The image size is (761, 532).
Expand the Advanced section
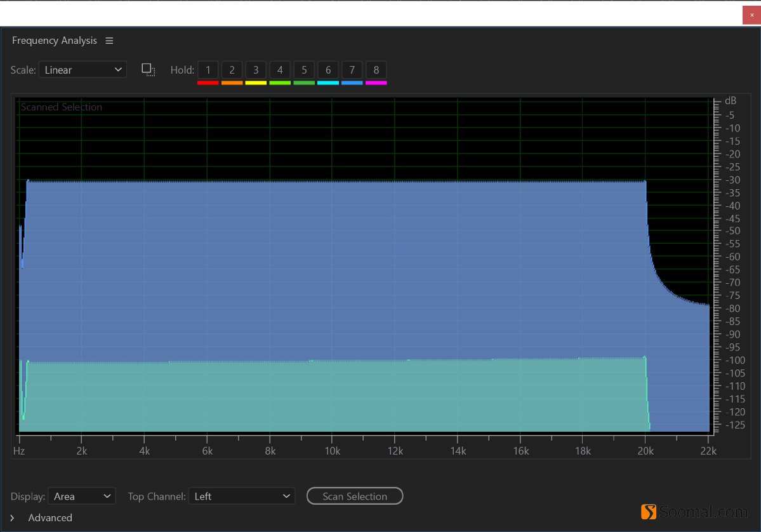[12, 518]
